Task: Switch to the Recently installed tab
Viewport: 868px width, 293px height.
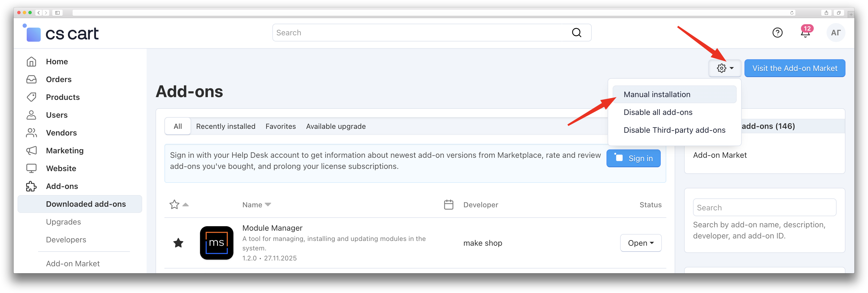Action: (225, 126)
